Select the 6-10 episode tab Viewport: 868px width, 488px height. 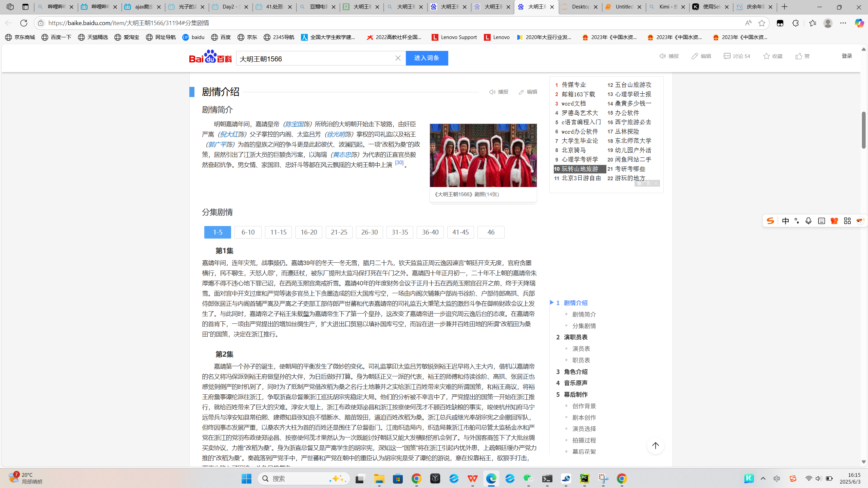[248, 232]
